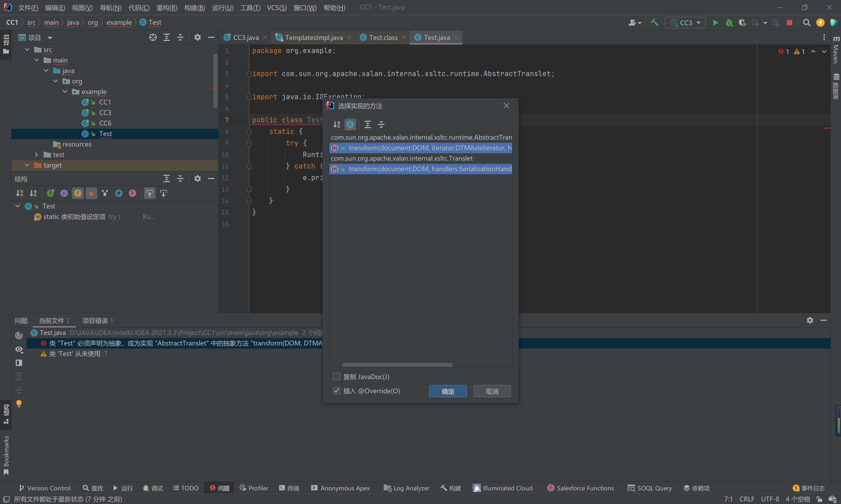Open the CC3 run configuration dropdown

[685, 23]
